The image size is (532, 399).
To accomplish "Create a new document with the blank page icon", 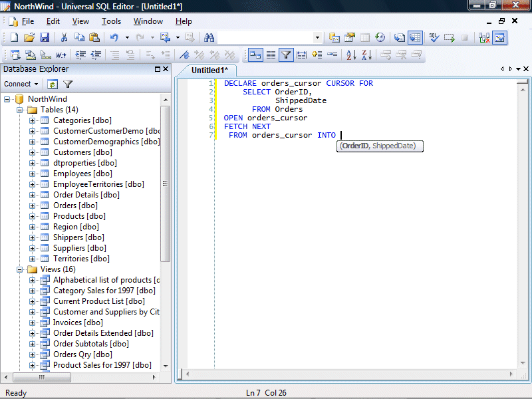I will click(14, 37).
